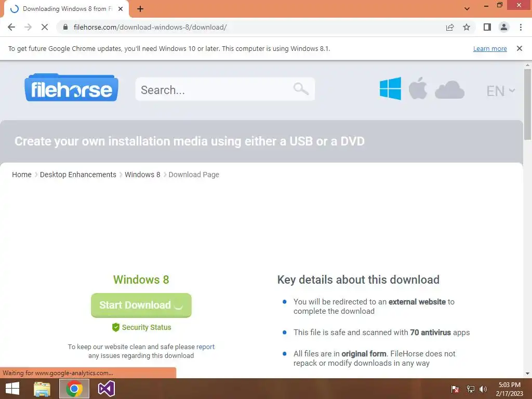Click the Security Status link
The image size is (532, 399).
[x=147, y=327]
